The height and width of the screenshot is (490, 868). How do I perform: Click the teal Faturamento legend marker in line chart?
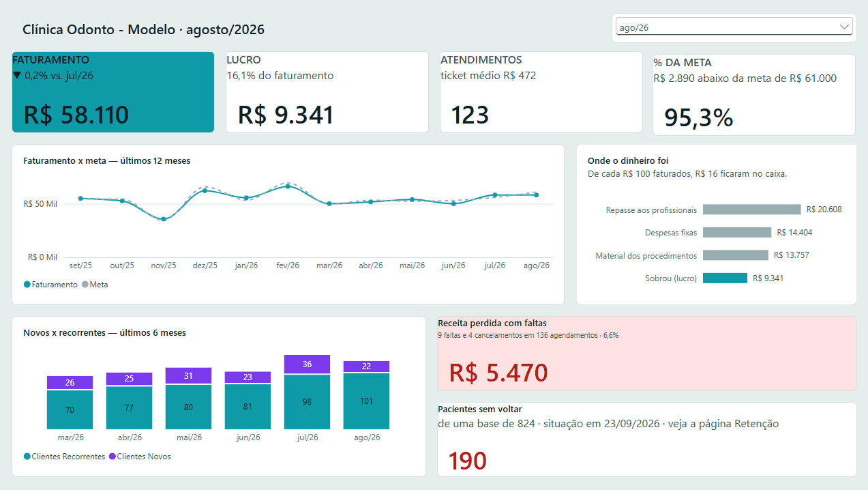coord(27,285)
